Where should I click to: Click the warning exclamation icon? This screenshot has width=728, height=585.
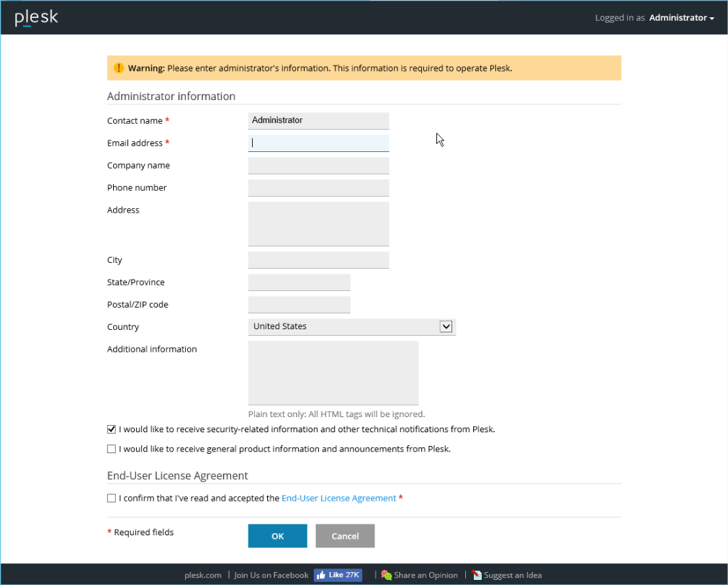119,68
